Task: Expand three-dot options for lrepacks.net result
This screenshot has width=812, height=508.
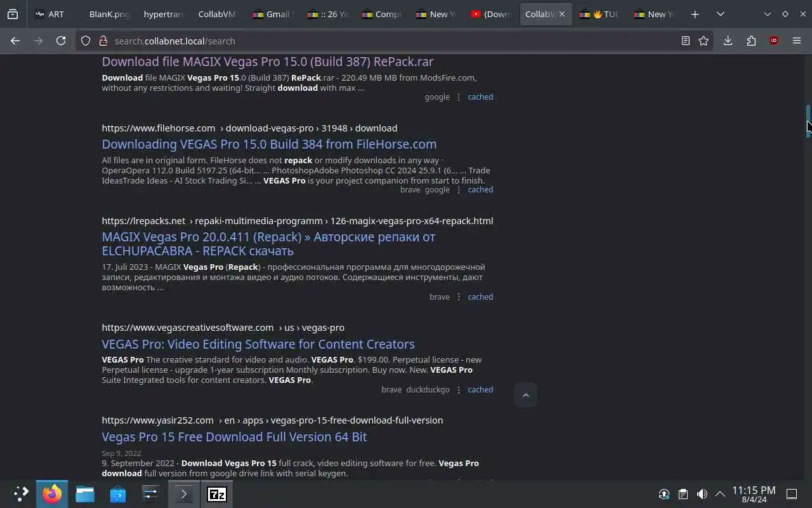Action: (459, 297)
